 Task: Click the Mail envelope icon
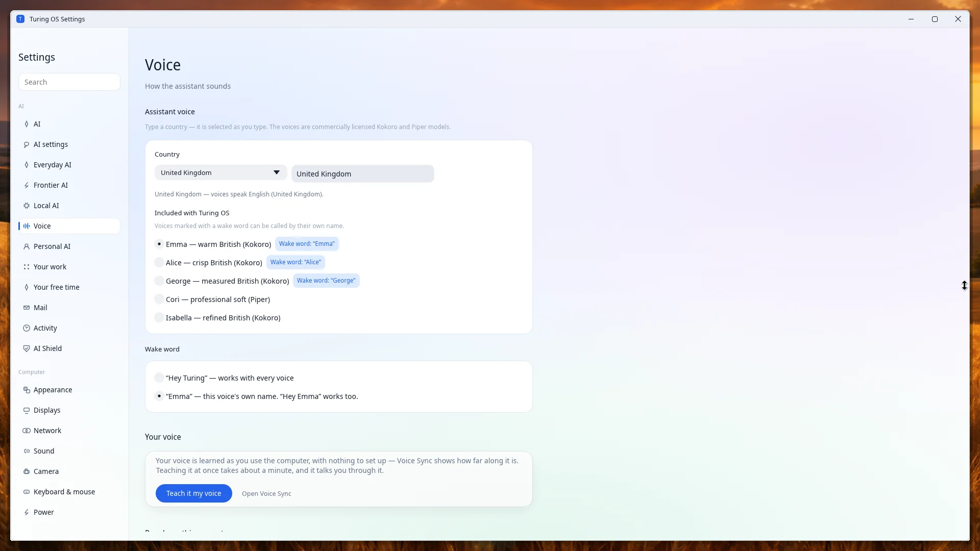[x=27, y=308]
